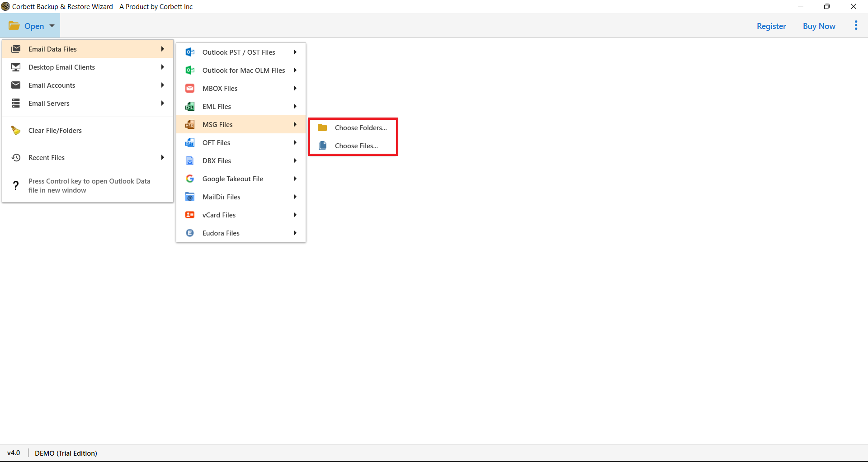Image resolution: width=868 pixels, height=462 pixels.
Task: Select DBX Files menu item
Action: [x=241, y=160]
